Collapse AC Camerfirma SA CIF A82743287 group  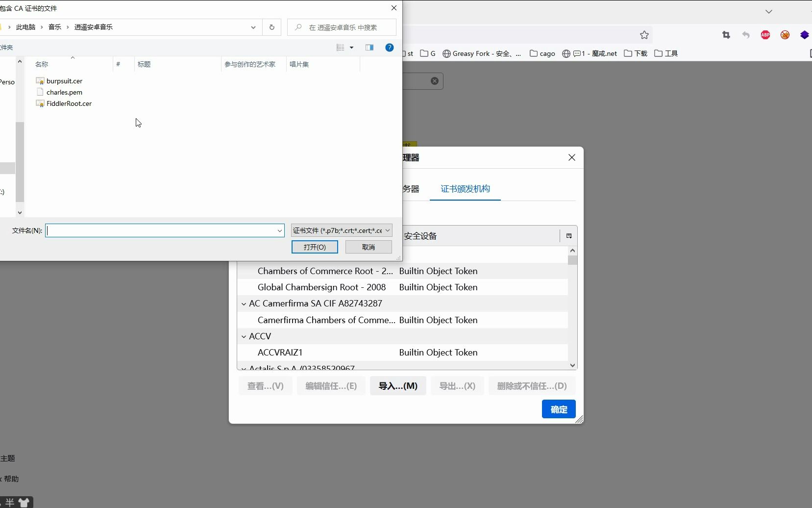(244, 304)
